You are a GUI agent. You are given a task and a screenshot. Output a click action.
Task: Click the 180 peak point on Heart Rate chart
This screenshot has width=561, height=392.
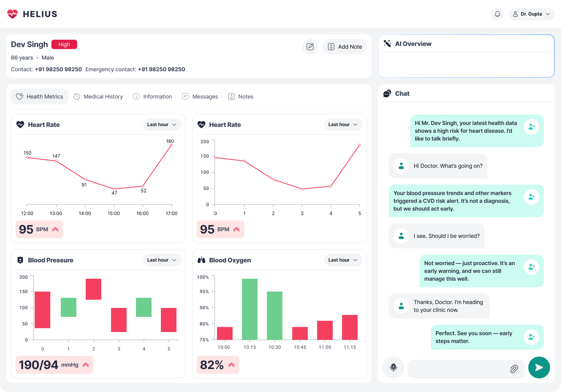[171, 145]
